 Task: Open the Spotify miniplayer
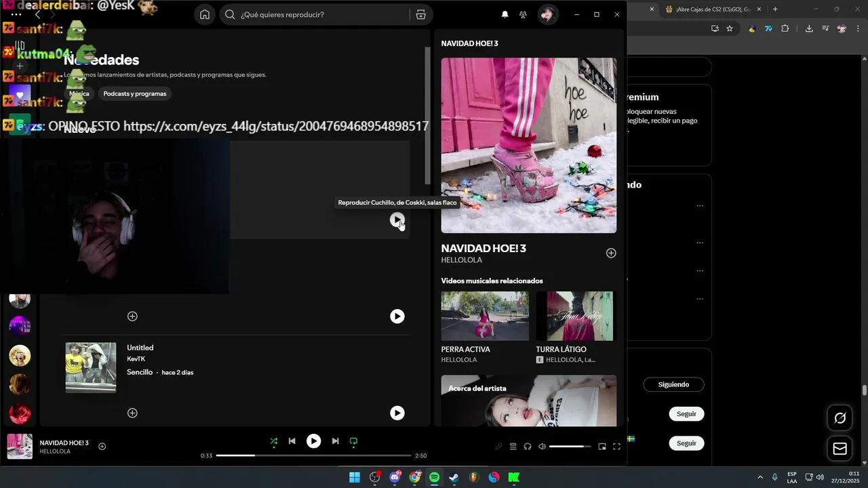pos(602,447)
